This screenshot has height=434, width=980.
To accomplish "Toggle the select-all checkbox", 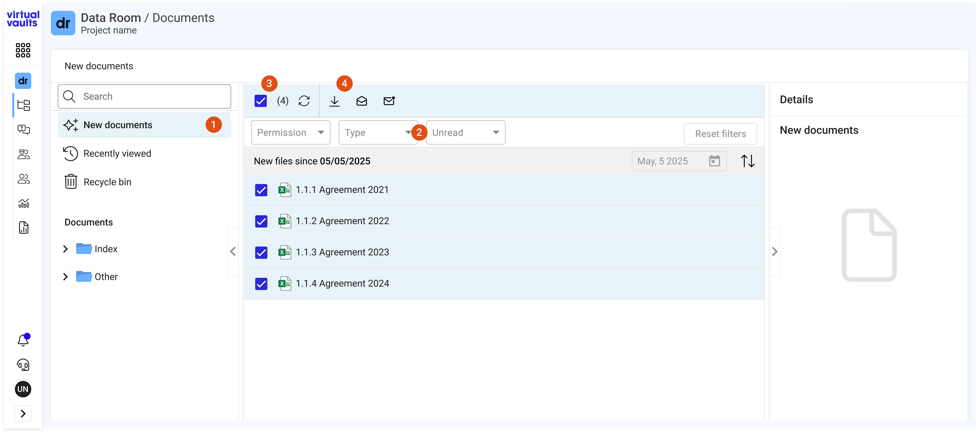I will click(261, 101).
